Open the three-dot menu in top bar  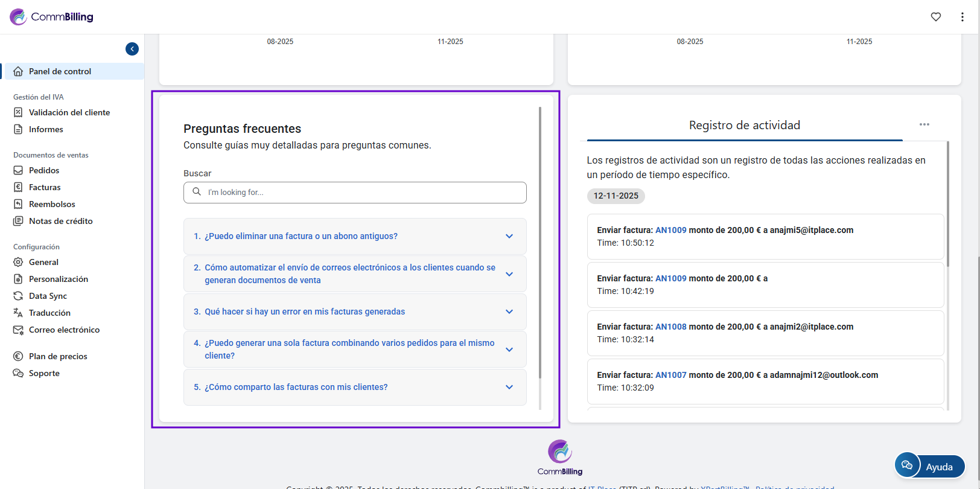(x=962, y=17)
